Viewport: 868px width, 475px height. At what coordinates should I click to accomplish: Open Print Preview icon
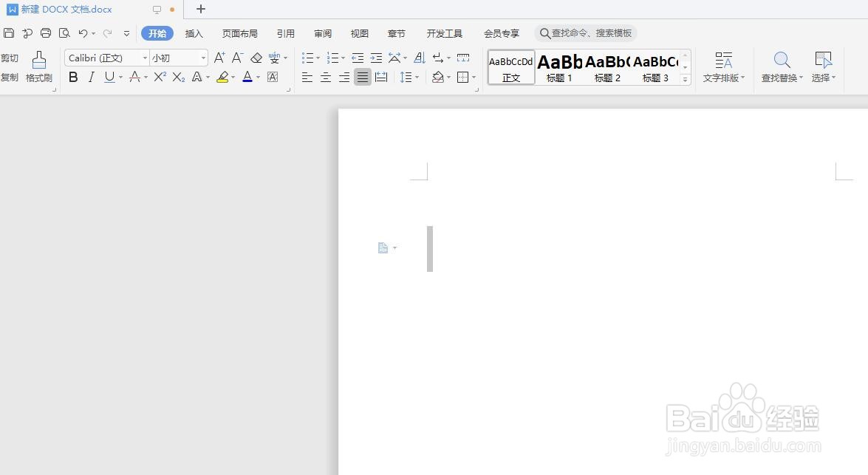click(64, 33)
